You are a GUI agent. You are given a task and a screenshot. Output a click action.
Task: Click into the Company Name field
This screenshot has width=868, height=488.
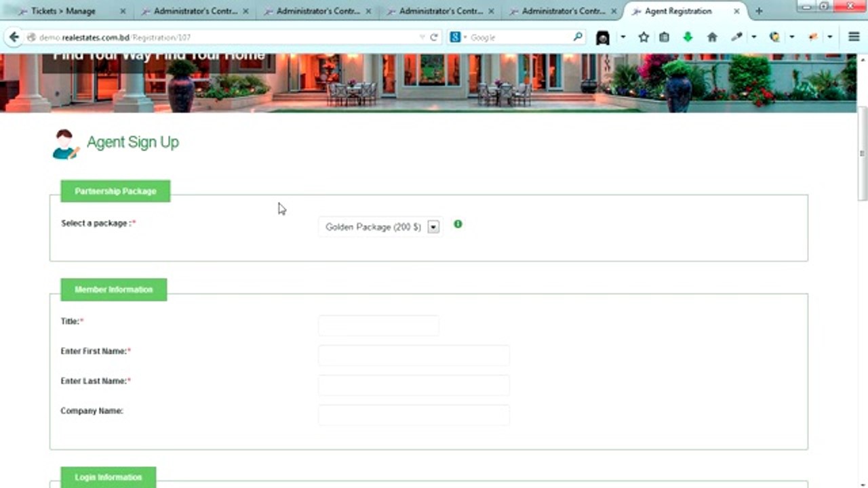tap(414, 415)
